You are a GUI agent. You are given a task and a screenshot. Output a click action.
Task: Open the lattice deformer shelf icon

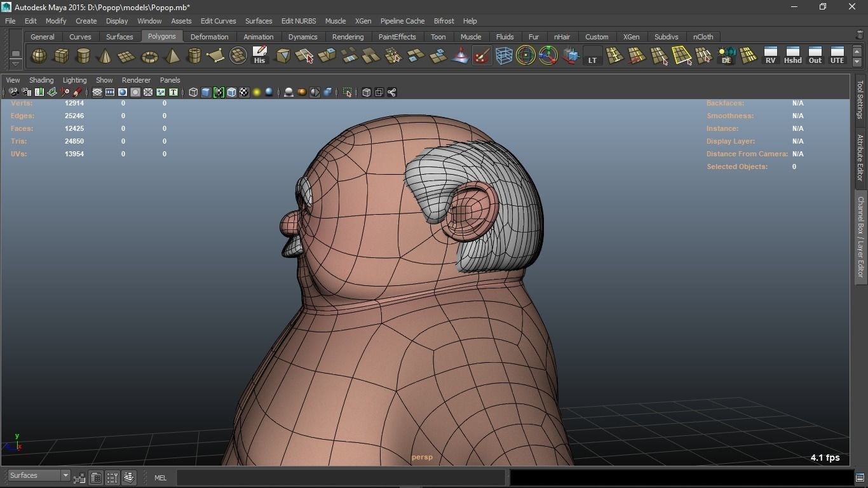point(504,56)
